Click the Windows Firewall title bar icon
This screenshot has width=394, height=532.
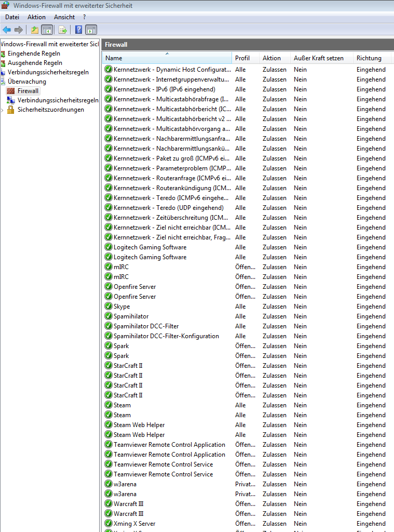pos(5,5)
